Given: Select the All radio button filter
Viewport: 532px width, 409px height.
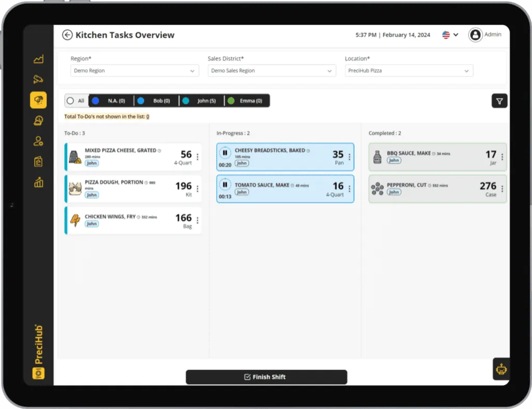Looking at the screenshot, I should tap(70, 101).
